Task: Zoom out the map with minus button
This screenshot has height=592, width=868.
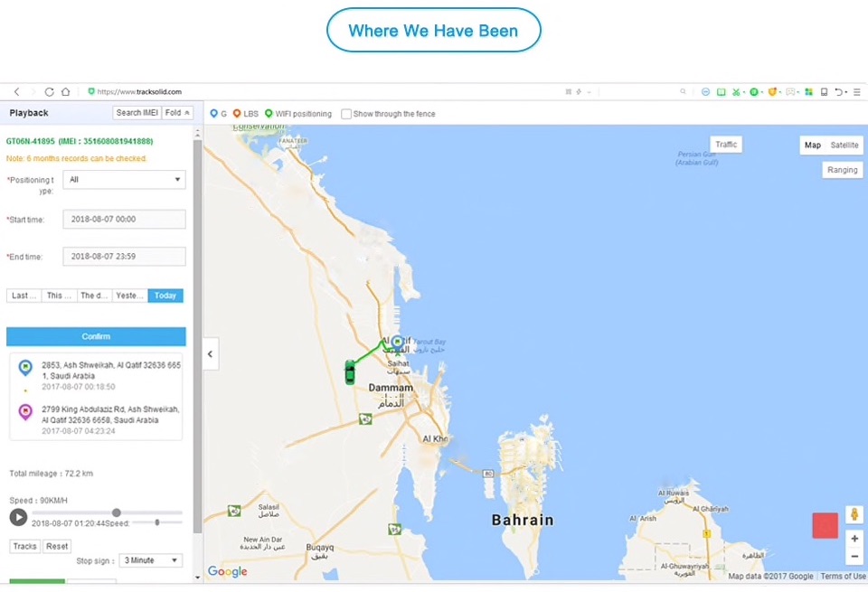Action: (x=854, y=557)
